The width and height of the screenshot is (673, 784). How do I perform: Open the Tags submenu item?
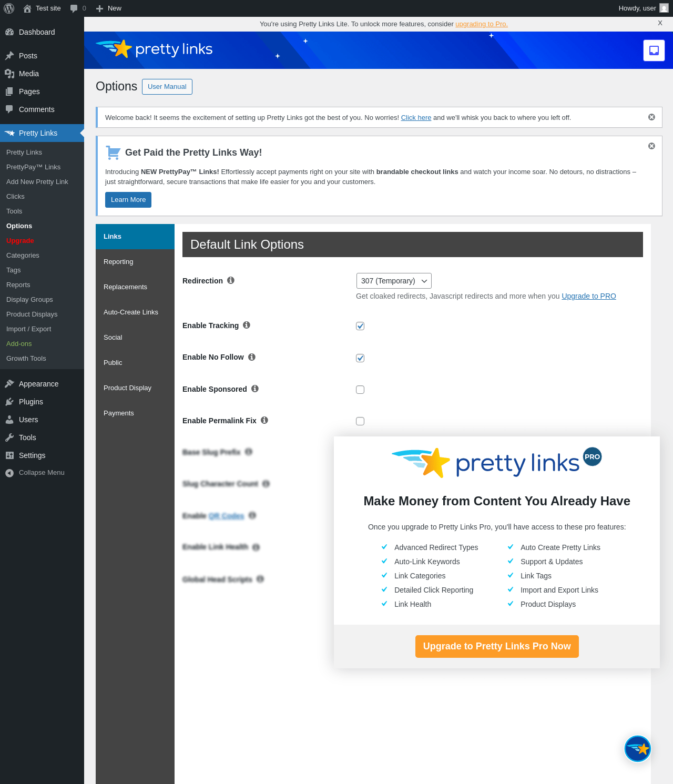(x=42, y=270)
